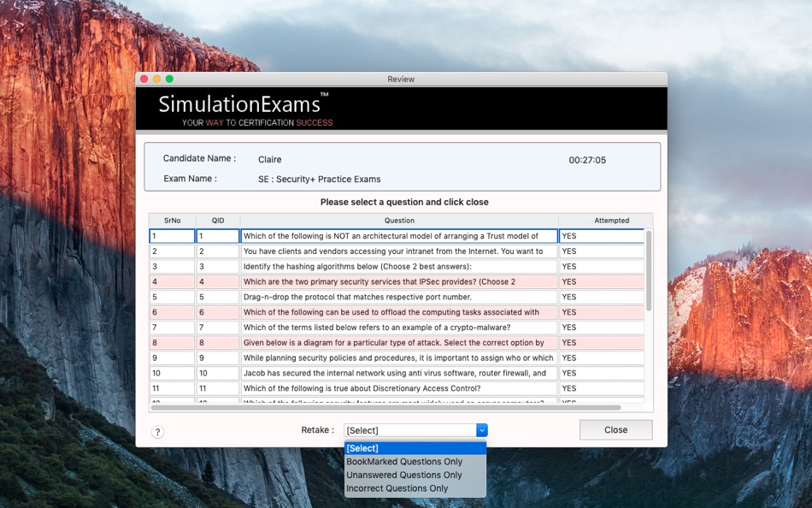Viewport: 812px width, 508px height.
Task: Click the Attempted column header
Action: (x=612, y=221)
